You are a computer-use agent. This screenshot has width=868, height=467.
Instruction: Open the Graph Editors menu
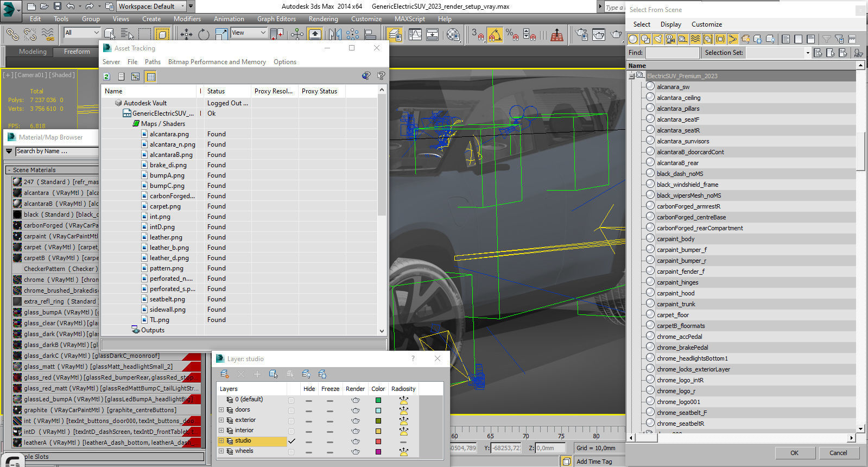click(276, 18)
